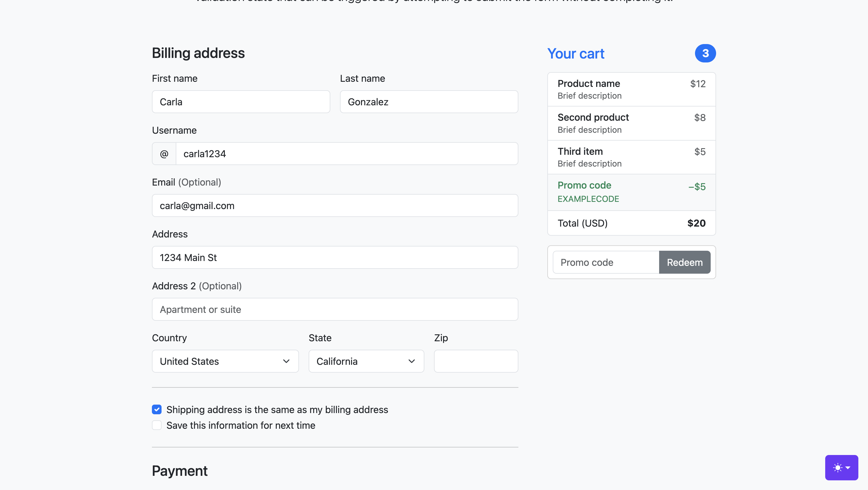Click into the Promo code input field

tap(605, 262)
